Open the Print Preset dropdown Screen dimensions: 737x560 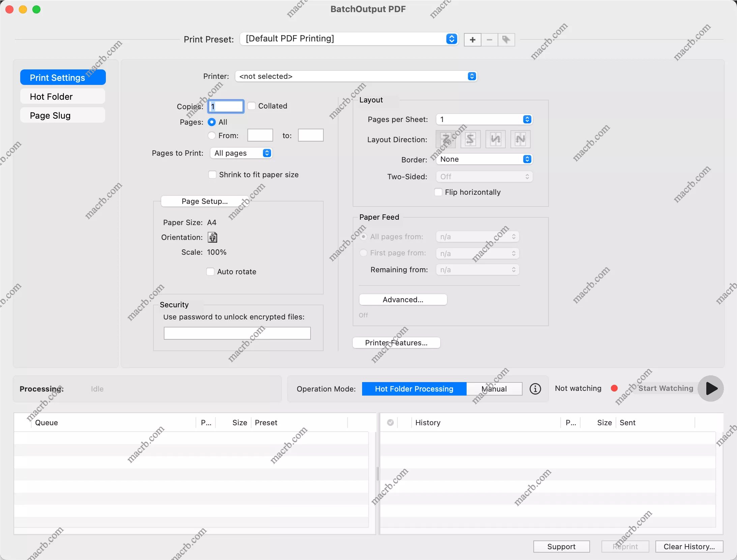tap(349, 39)
